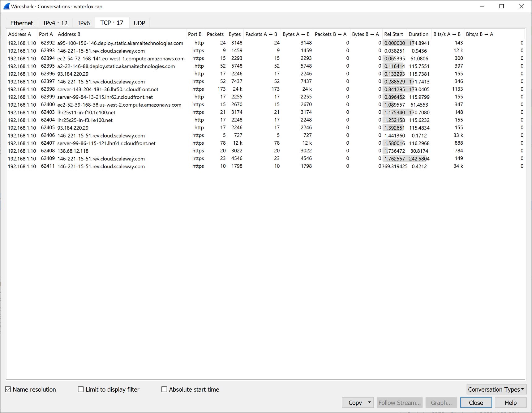
Task: Click Rel Start value 0.288529
Action: coord(394,82)
